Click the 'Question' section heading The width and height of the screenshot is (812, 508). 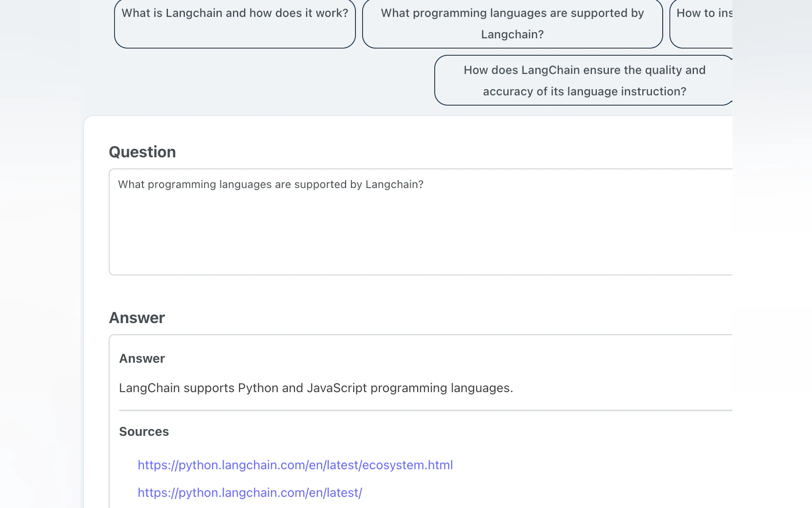[x=142, y=152]
